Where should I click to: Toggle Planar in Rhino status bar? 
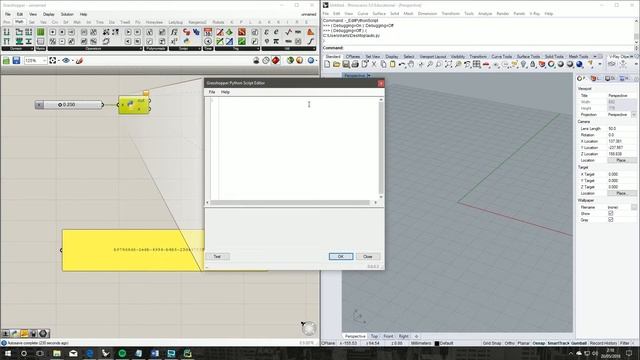[x=523, y=343]
